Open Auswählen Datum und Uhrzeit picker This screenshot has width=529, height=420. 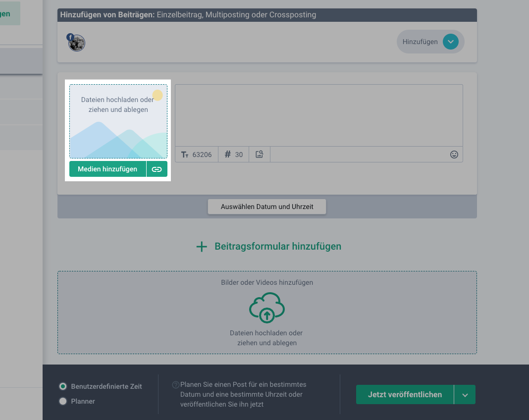point(267,207)
